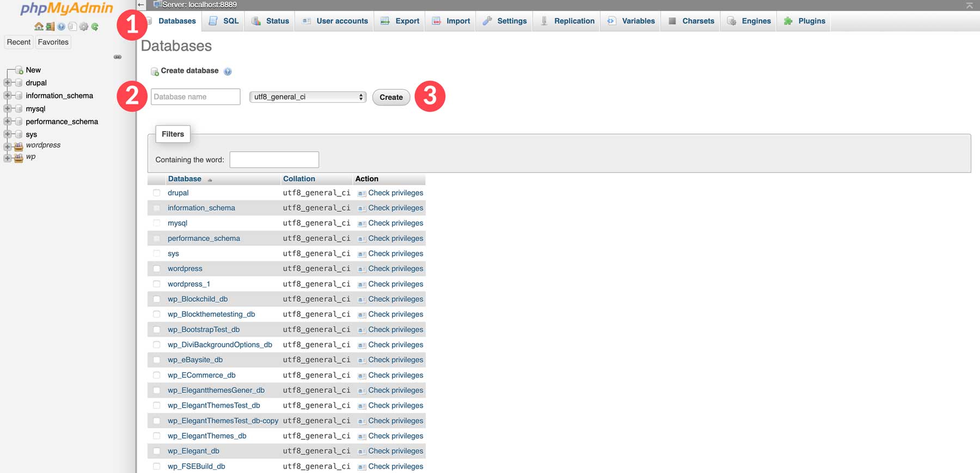Click sort arrow next to Database header
The height and width of the screenshot is (473, 980).
pyautogui.click(x=210, y=180)
